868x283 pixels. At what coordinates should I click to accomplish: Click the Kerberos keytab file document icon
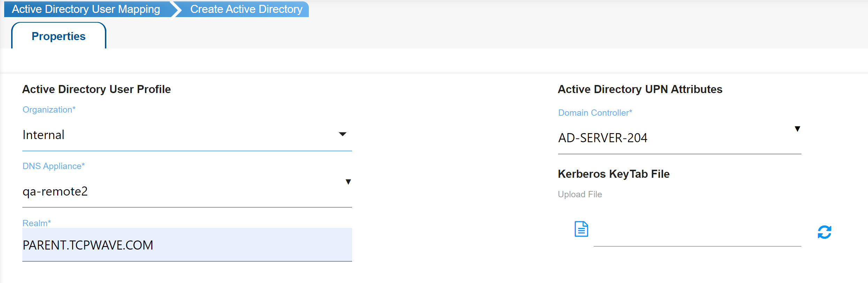(581, 229)
